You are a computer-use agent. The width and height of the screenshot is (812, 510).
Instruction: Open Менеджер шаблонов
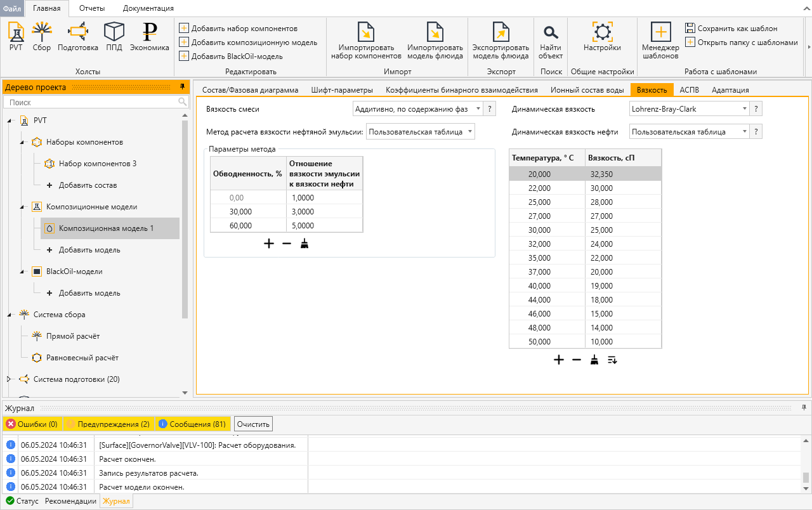point(660,41)
